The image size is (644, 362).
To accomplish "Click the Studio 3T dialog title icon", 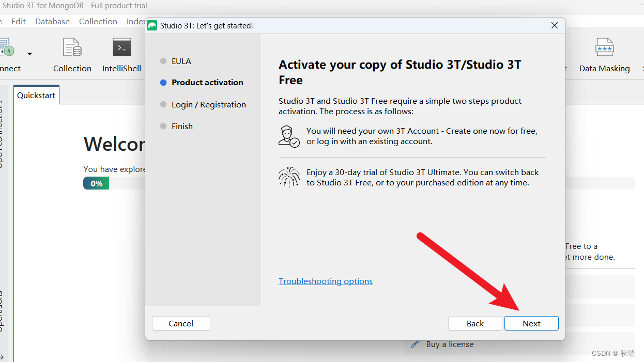I will point(152,25).
